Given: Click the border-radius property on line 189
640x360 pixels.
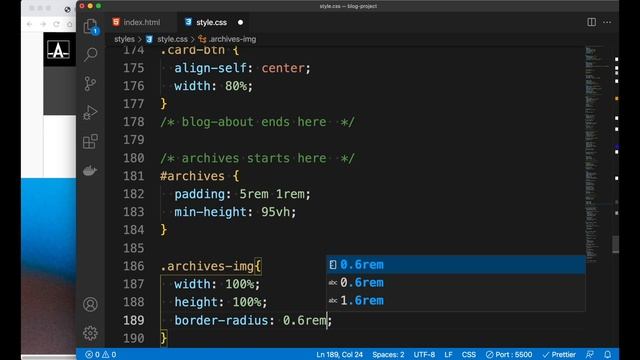Looking at the screenshot, I should [x=221, y=320].
